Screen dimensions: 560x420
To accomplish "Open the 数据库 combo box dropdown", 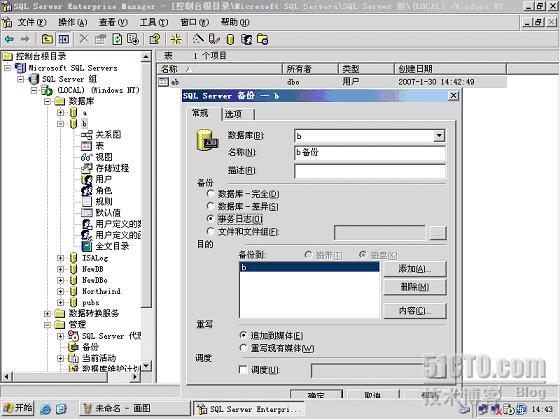I will (x=439, y=136).
